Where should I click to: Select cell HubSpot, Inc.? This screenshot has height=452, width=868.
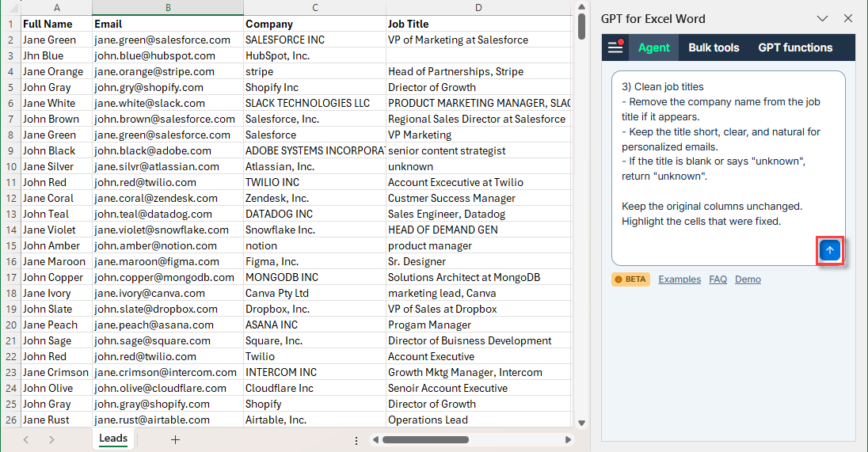[315, 55]
